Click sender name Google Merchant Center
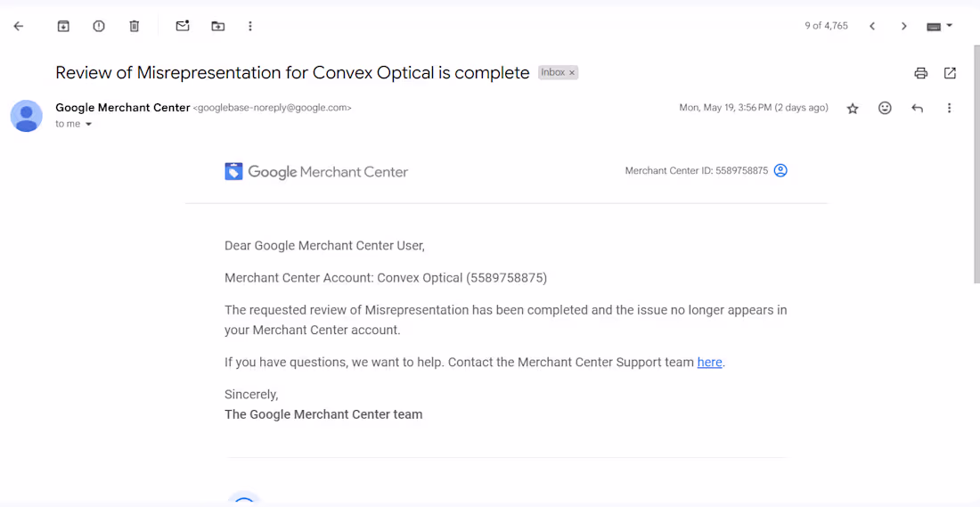Image resolution: width=980 pixels, height=507 pixels. pos(123,108)
